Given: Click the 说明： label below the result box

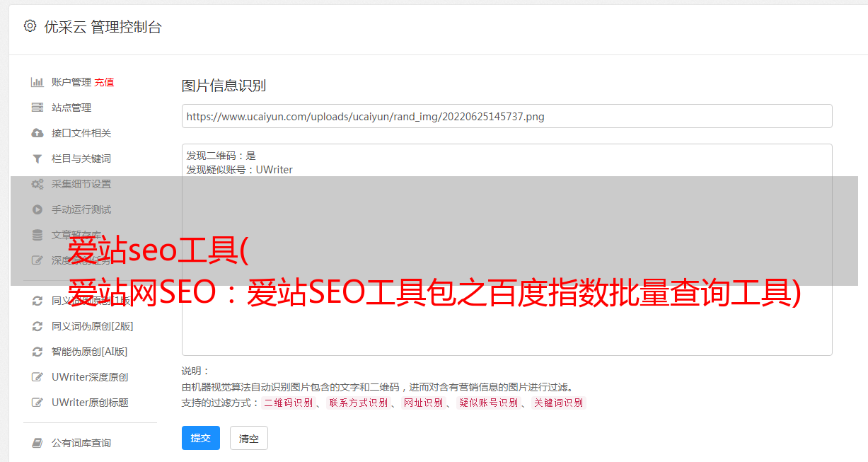Looking at the screenshot, I should click(195, 371).
